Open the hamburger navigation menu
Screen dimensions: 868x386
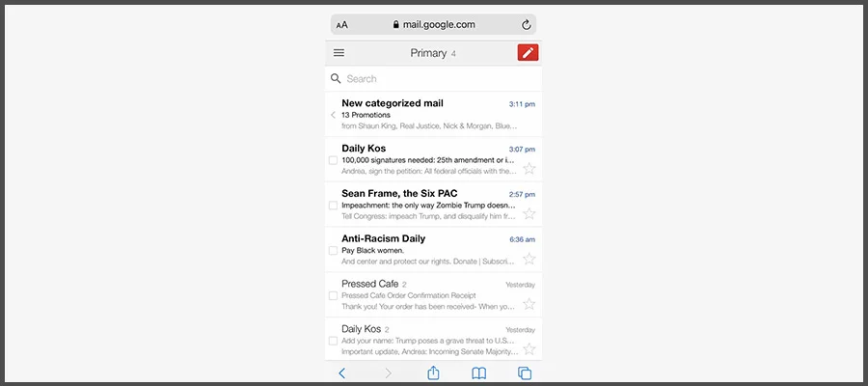pyautogui.click(x=339, y=53)
